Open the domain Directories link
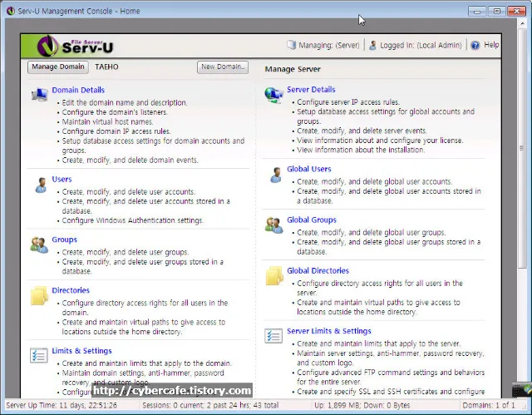Image resolution: width=532 pixels, height=415 pixels. click(x=71, y=290)
